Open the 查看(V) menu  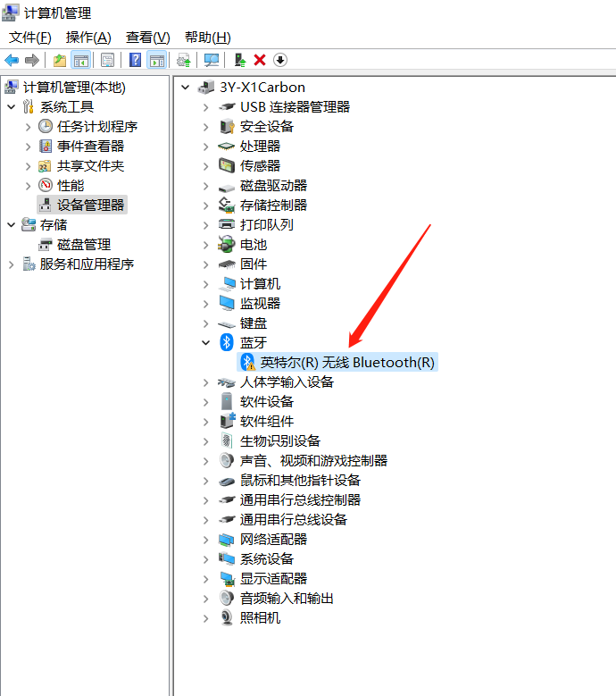pyautogui.click(x=148, y=38)
